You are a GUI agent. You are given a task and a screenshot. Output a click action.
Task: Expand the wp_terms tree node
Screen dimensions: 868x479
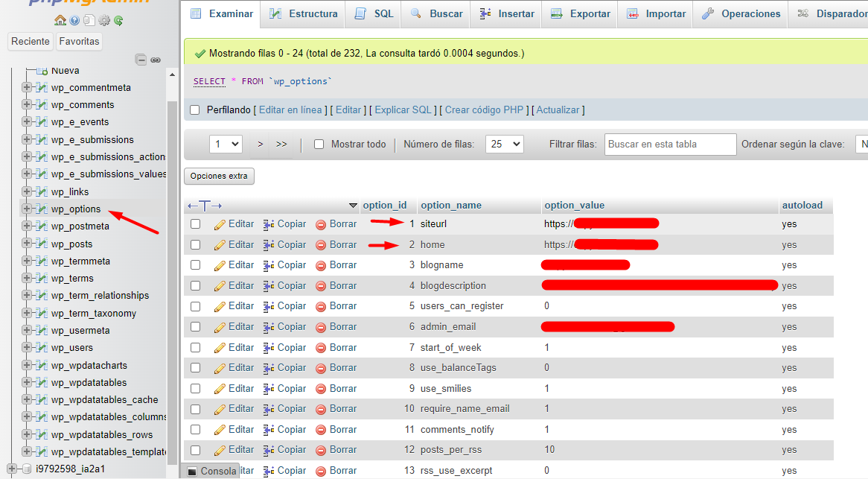[26, 277]
